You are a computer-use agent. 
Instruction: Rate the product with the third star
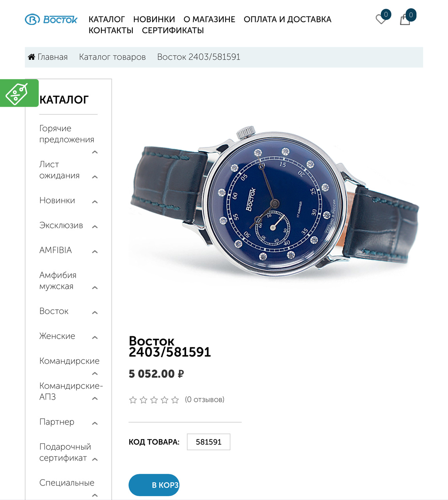coord(154,400)
